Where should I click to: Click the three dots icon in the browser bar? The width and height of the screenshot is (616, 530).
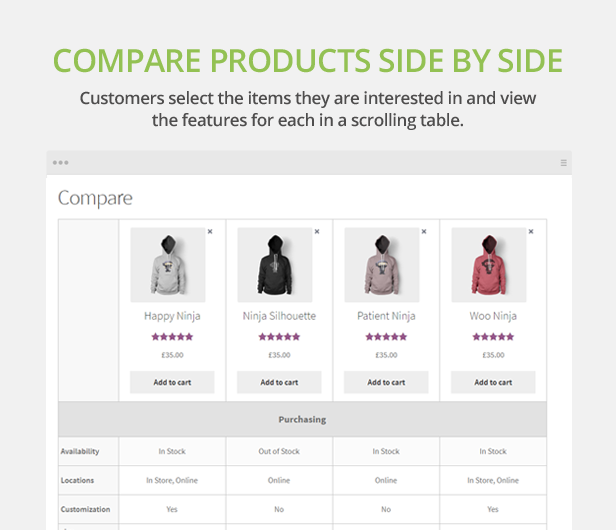(60, 163)
